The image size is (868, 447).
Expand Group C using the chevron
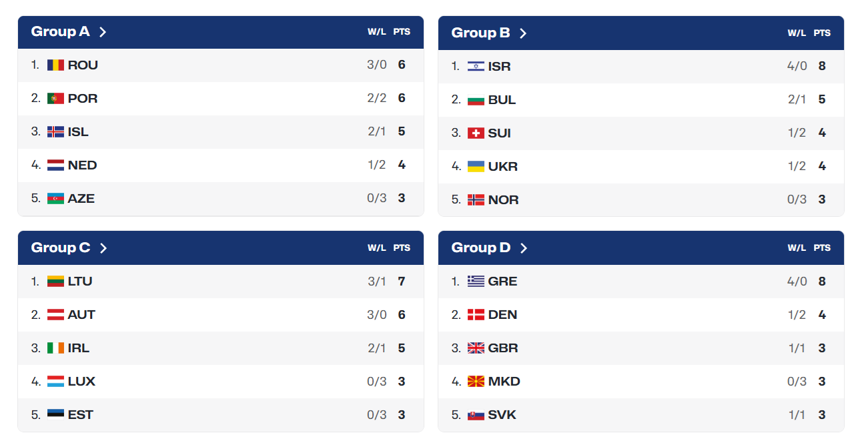click(103, 248)
